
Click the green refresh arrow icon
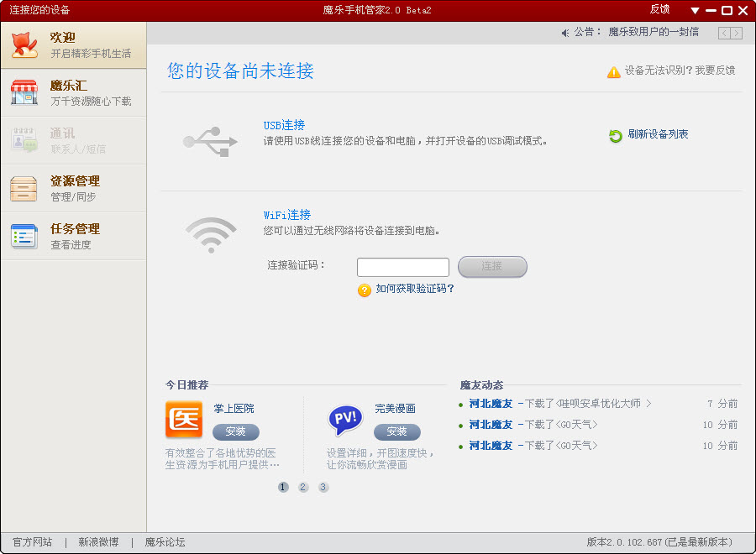(x=615, y=136)
